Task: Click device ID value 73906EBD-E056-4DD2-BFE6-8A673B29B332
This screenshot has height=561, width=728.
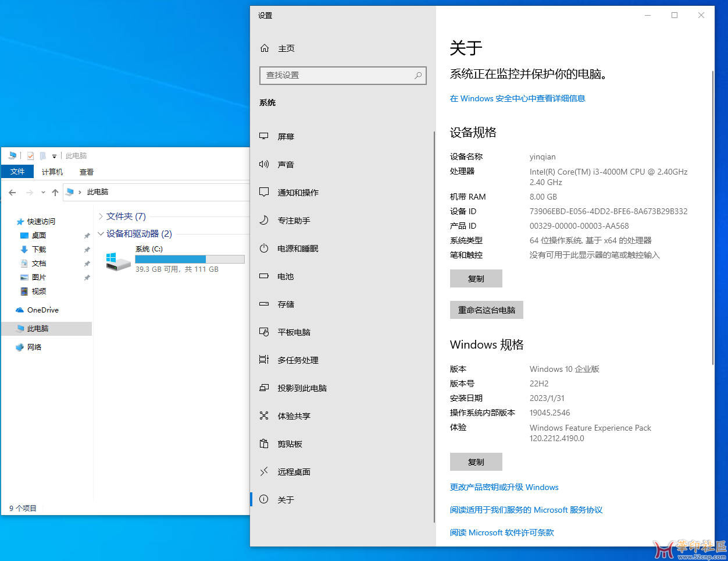Action: click(x=608, y=211)
